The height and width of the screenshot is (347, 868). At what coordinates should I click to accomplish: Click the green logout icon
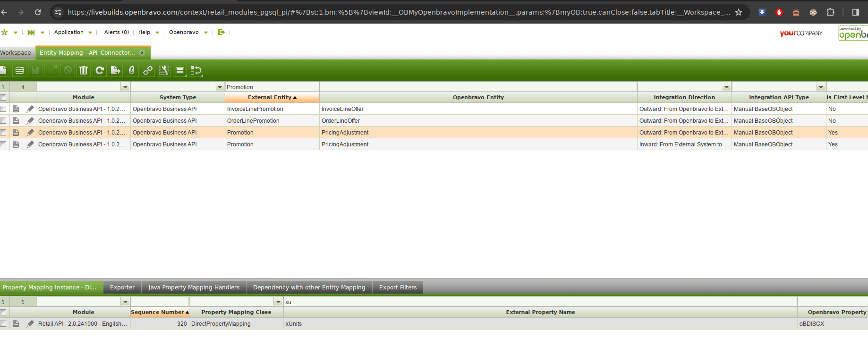click(x=221, y=32)
